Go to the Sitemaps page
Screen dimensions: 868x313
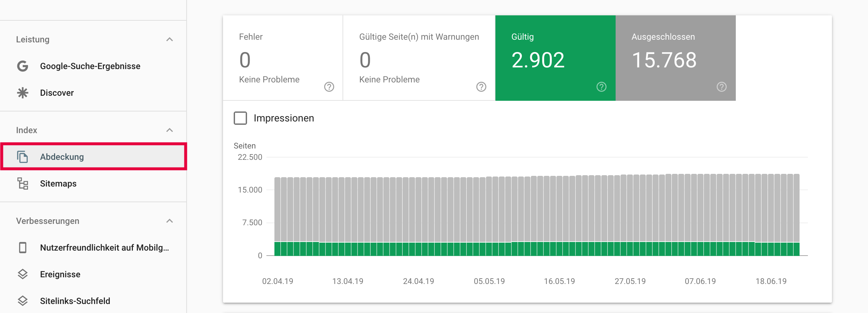pos(58,184)
